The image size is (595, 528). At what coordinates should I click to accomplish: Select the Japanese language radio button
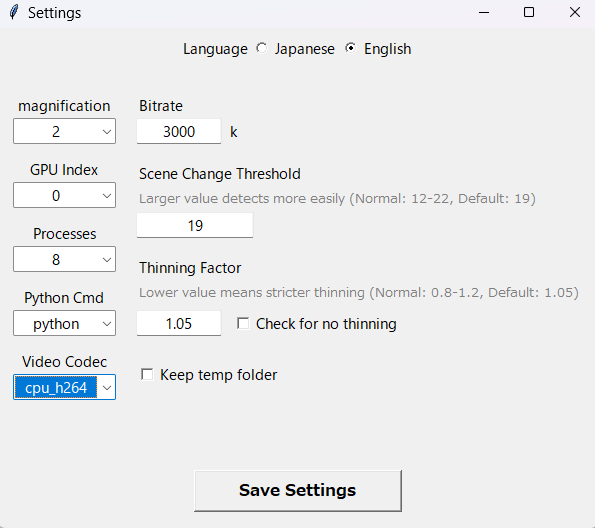click(261, 48)
